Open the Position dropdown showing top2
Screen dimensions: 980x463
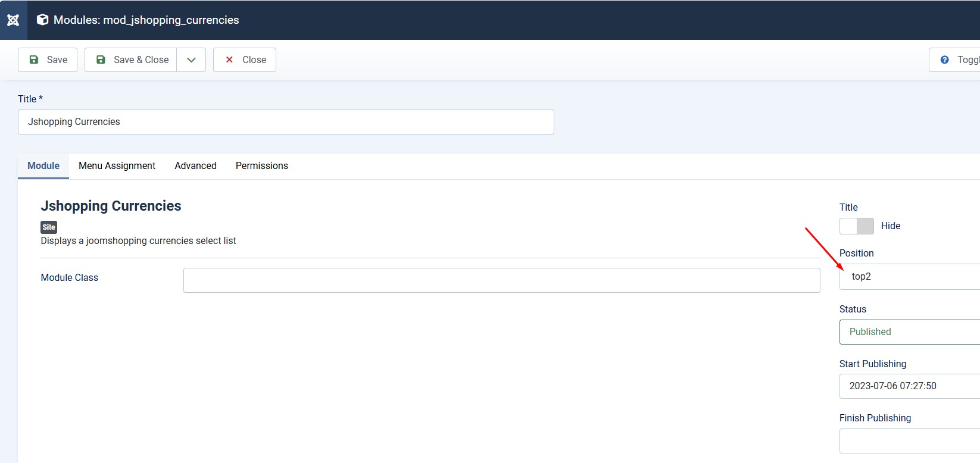click(909, 277)
